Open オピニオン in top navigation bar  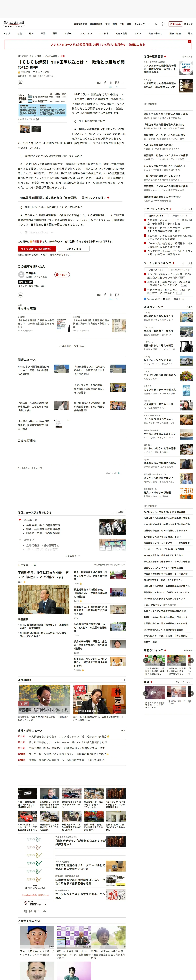click(86, 33)
